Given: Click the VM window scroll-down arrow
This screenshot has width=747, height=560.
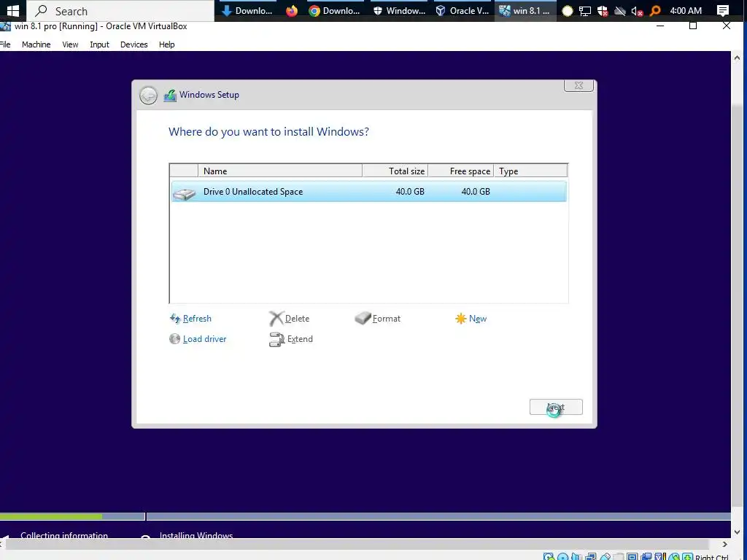Looking at the screenshot, I should tap(737, 532).
